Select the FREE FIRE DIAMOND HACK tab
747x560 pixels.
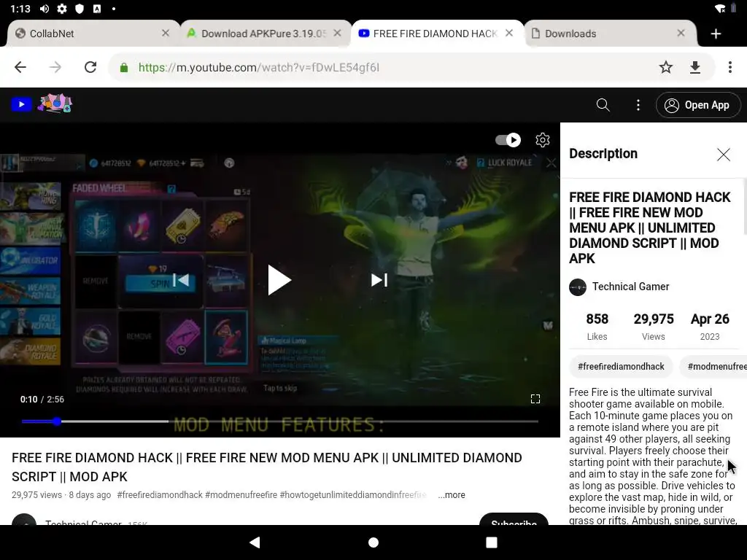438,34
